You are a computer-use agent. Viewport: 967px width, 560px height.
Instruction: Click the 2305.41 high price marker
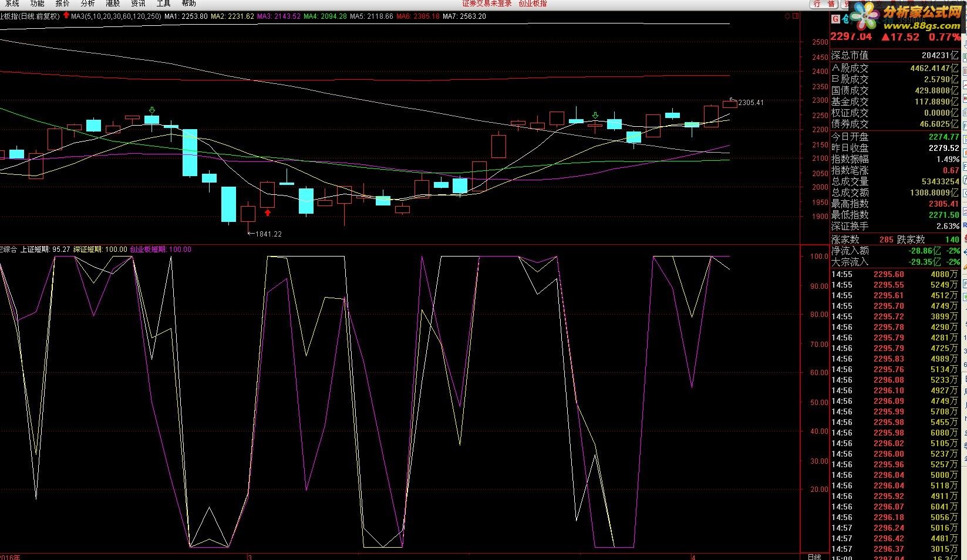pos(751,103)
